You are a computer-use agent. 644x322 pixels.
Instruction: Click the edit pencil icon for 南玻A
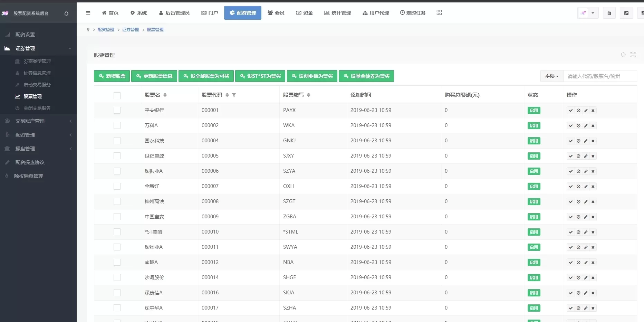[x=586, y=263]
